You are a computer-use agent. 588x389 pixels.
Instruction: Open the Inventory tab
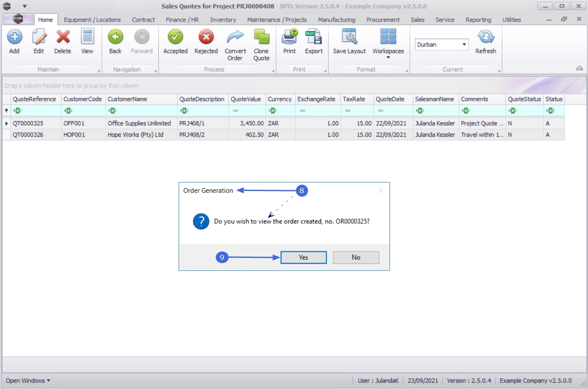point(223,20)
